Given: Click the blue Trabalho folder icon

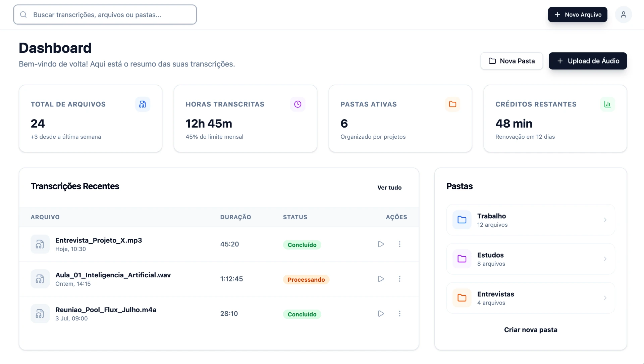Looking at the screenshot, I should pyautogui.click(x=462, y=220).
